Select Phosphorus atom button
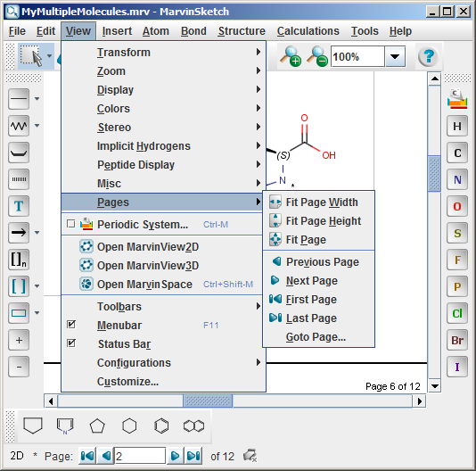 pyautogui.click(x=457, y=286)
